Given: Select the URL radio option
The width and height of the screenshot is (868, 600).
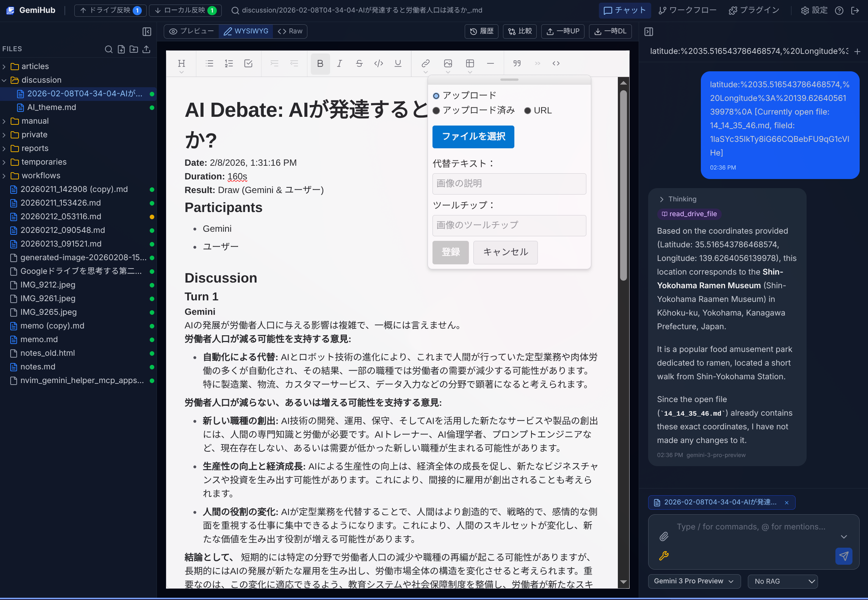Looking at the screenshot, I should [528, 110].
